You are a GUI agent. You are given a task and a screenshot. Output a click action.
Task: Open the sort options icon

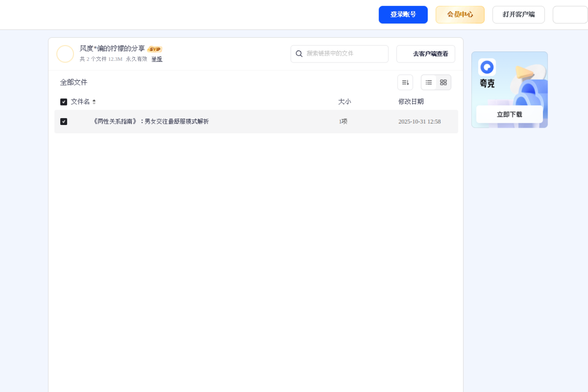coord(405,82)
